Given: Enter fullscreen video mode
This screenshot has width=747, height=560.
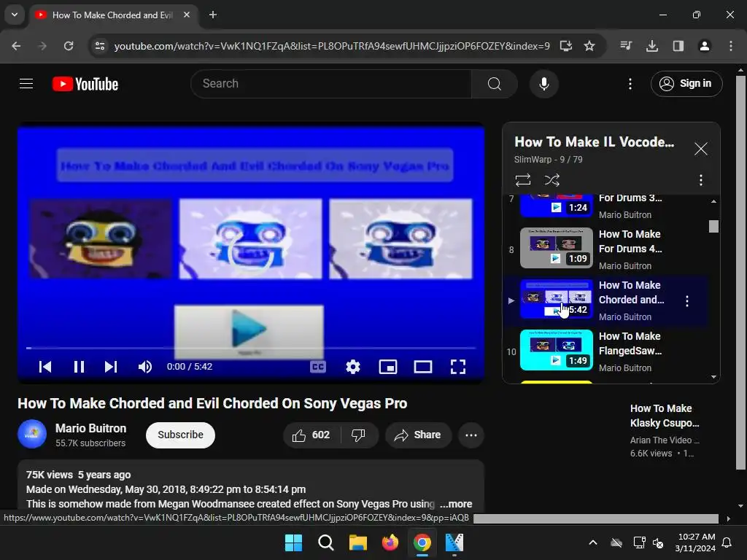Looking at the screenshot, I should [458, 367].
